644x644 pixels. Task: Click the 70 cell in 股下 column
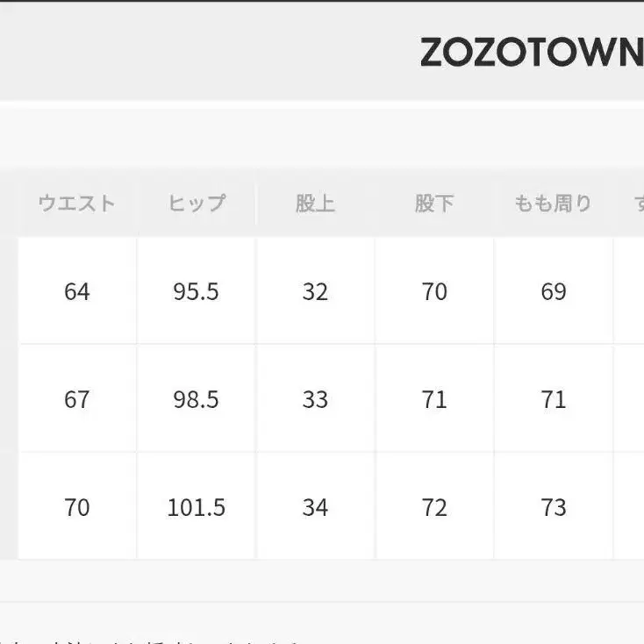434,291
